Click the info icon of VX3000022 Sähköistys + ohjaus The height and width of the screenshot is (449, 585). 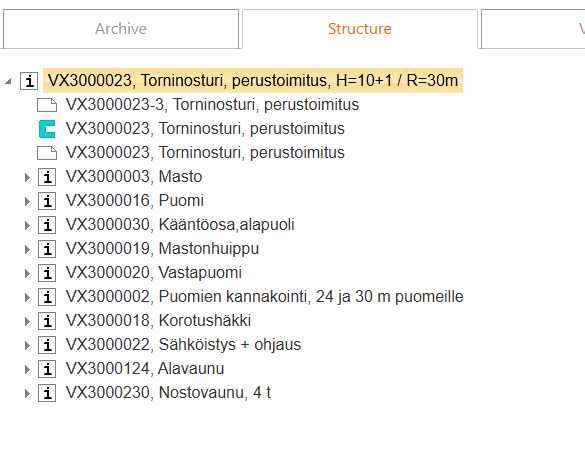(47, 345)
